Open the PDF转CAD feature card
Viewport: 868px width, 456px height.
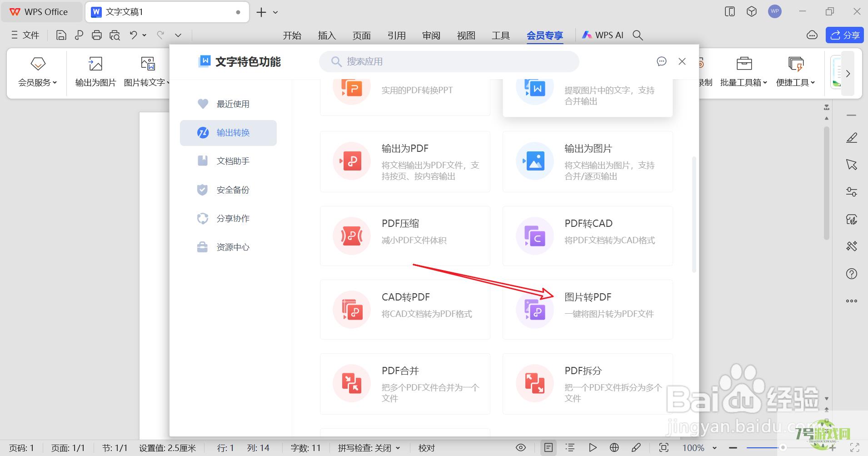pos(588,236)
